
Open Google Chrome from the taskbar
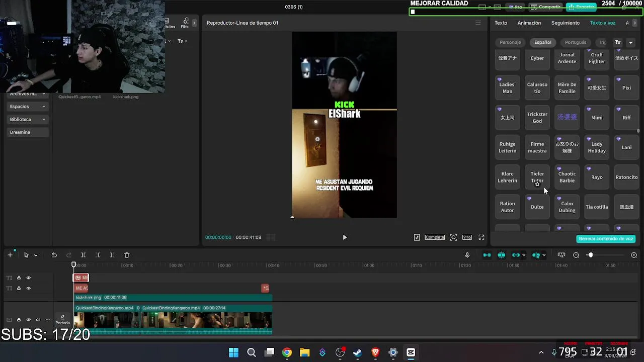[x=287, y=352]
